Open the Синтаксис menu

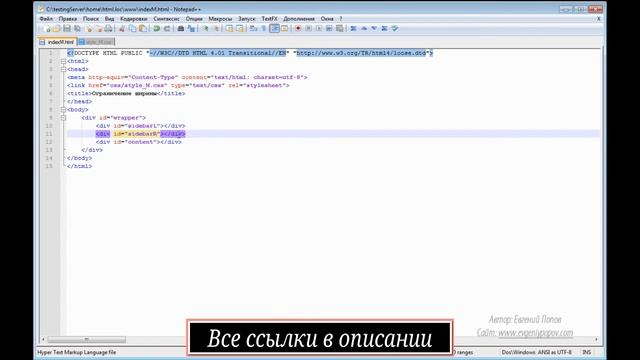pos(167,19)
